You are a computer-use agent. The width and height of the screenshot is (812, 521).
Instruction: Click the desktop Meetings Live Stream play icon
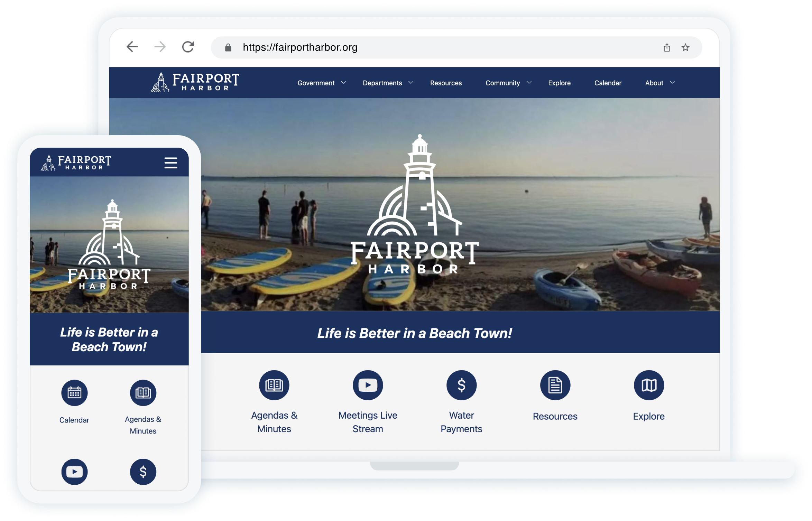point(368,385)
